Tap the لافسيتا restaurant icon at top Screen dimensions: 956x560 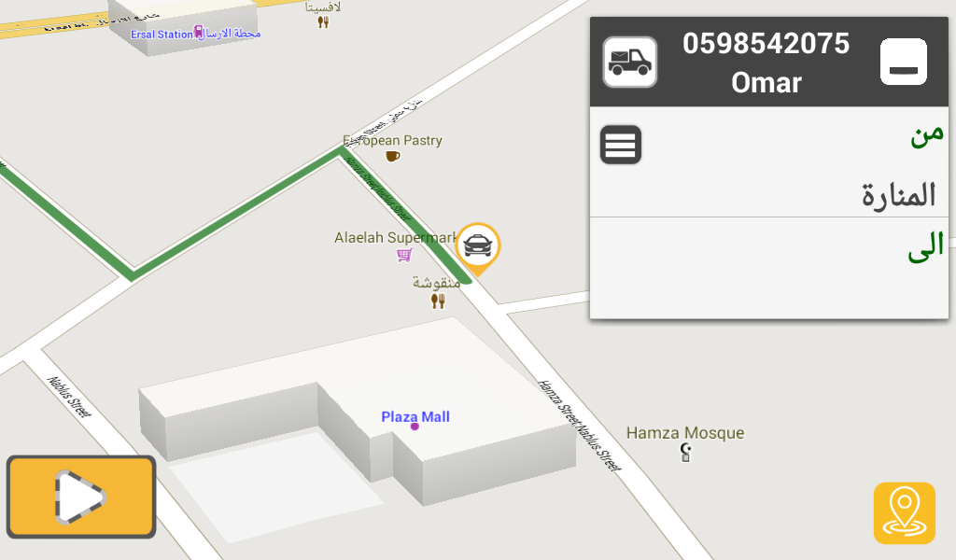(x=323, y=22)
